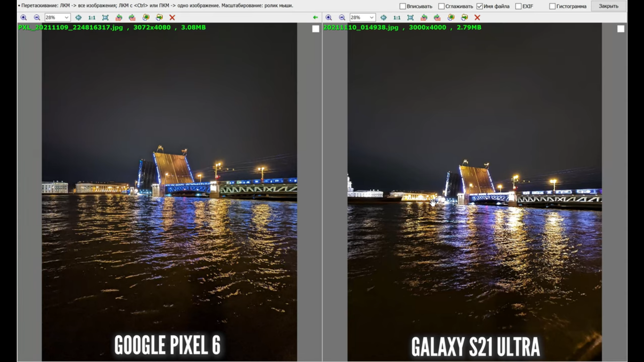Viewport: 644px width, 362px height.
Task: Tick the white tag checkbox on right image
Action: point(621,29)
